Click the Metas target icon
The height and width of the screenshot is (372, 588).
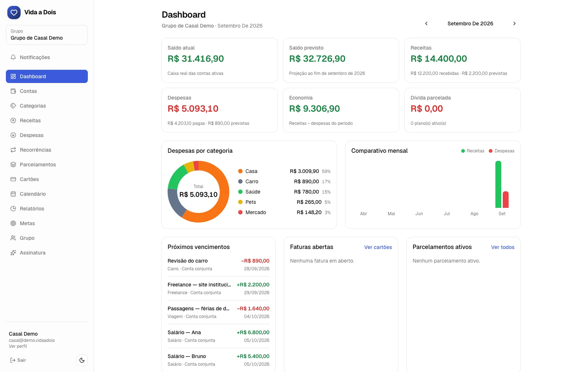click(x=13, y=223)
